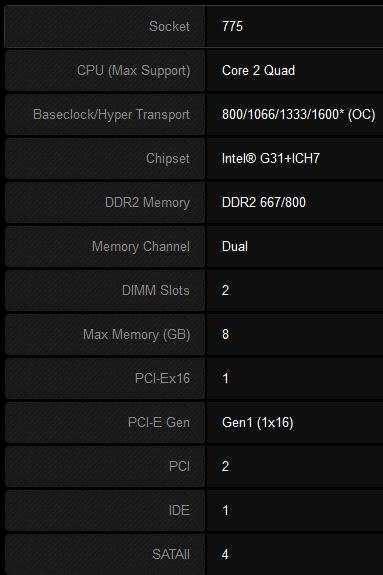This screenshot has height=575, width=383.
Task: Click the Baseclock/Hyper Transport label
Action: [x=112, y=114]
